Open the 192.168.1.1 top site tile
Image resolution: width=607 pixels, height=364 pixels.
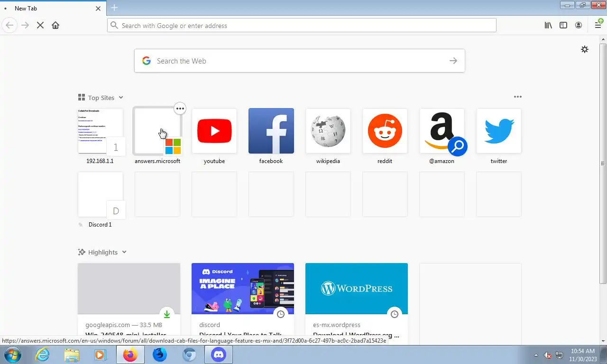click(x=101, y=131)
